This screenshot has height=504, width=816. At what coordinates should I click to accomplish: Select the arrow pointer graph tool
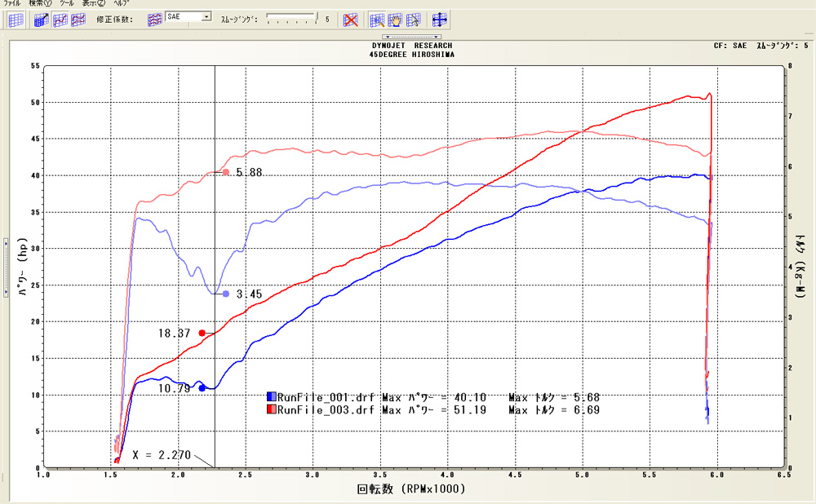pyautogui.click(x=414, y=20)
